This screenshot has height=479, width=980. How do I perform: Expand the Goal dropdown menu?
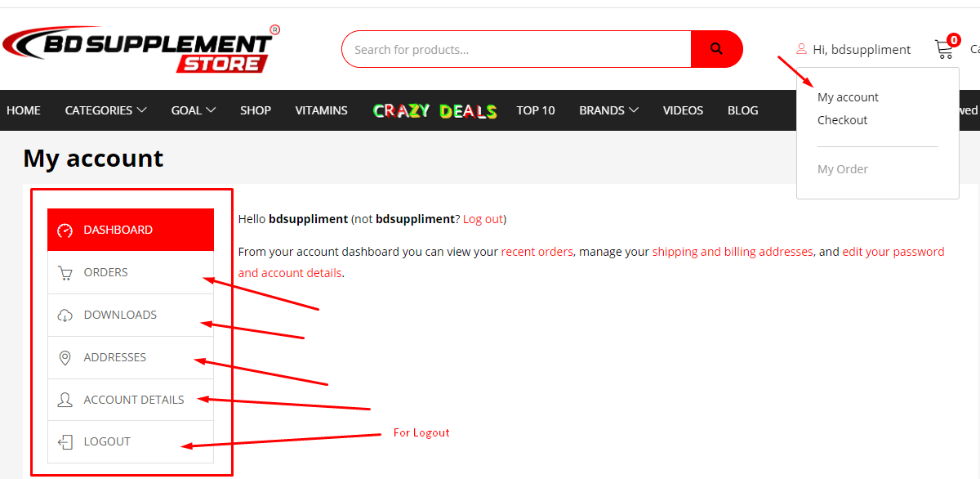click(194, 110)
